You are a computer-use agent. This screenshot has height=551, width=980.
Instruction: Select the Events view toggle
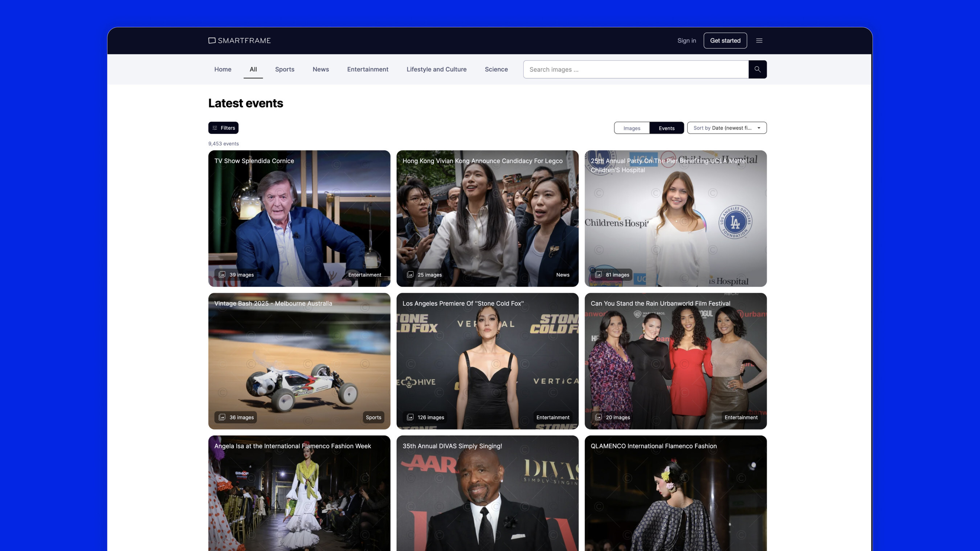666,128
